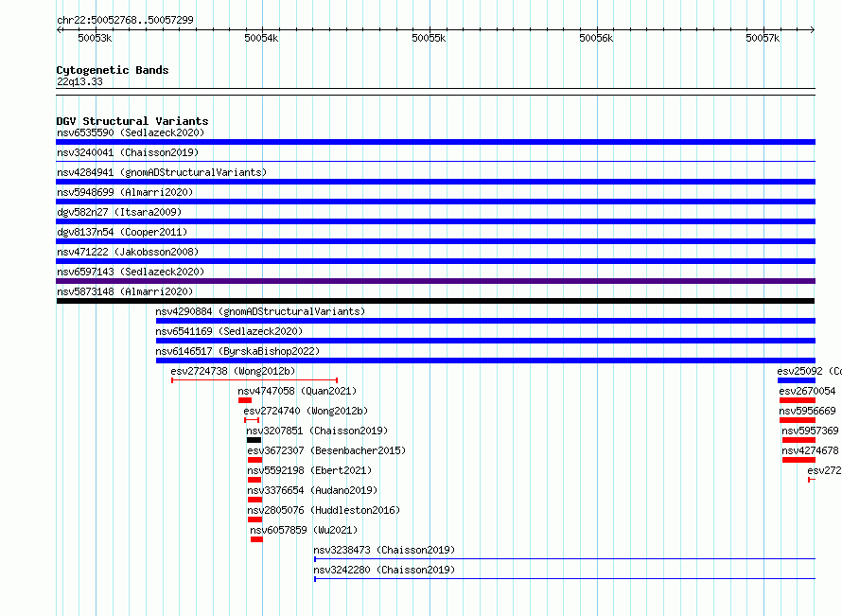Select the purple bar under nsv6597143
The image size is (842, 616).
(x=435, y=281)
